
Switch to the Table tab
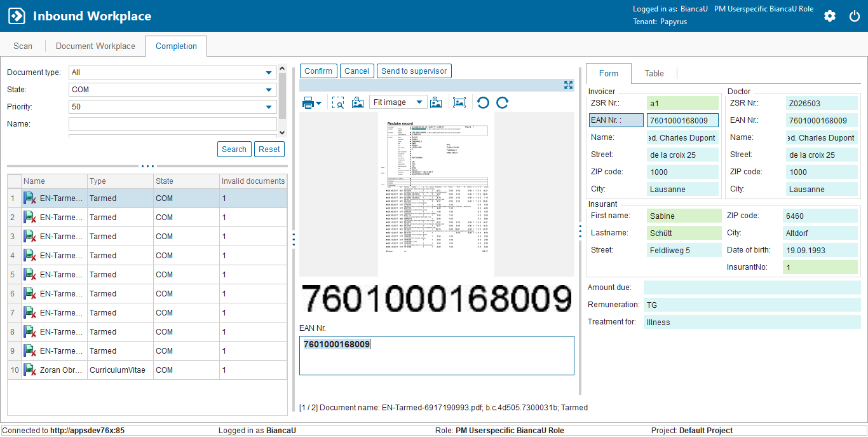tap(654, 73)
